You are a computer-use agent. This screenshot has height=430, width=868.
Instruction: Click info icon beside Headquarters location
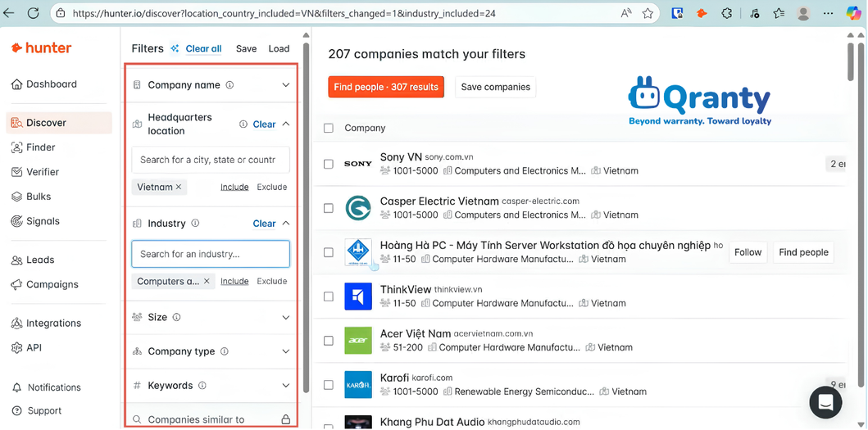[243, 124]
